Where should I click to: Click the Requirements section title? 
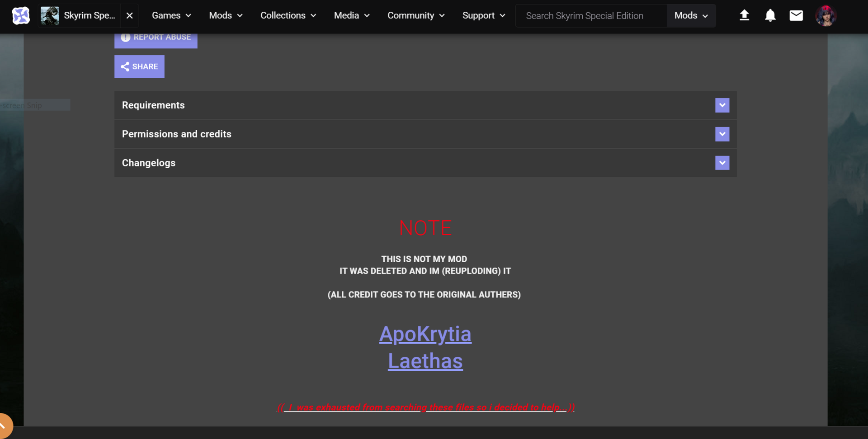click(153, 105)
